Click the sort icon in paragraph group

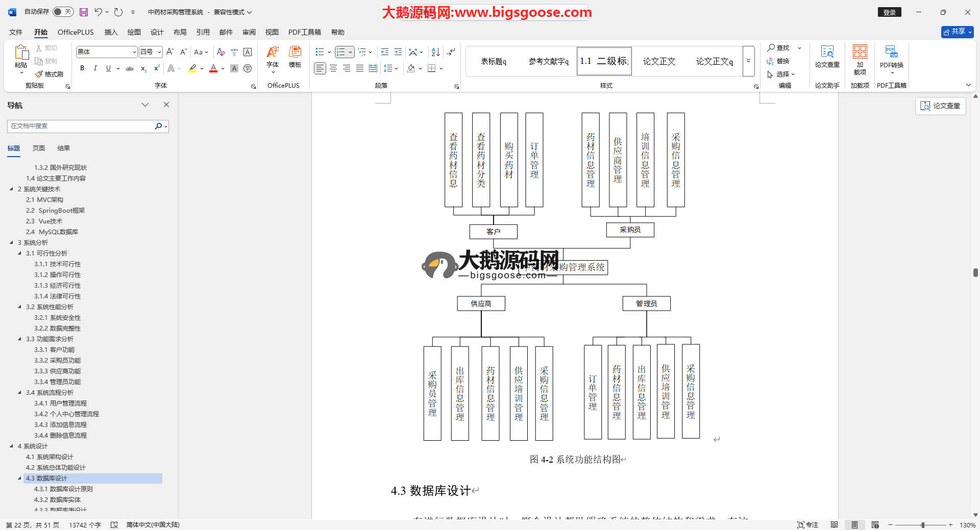click(435, 52)
